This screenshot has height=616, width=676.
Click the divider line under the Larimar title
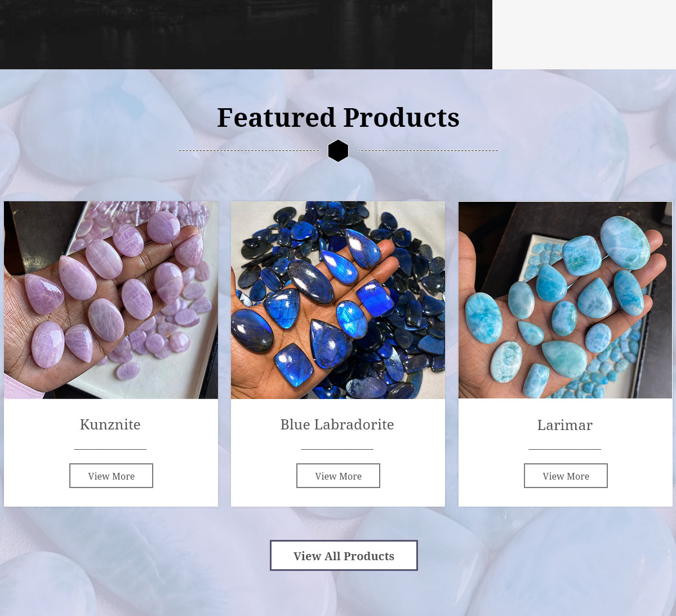tap(565, 449)
